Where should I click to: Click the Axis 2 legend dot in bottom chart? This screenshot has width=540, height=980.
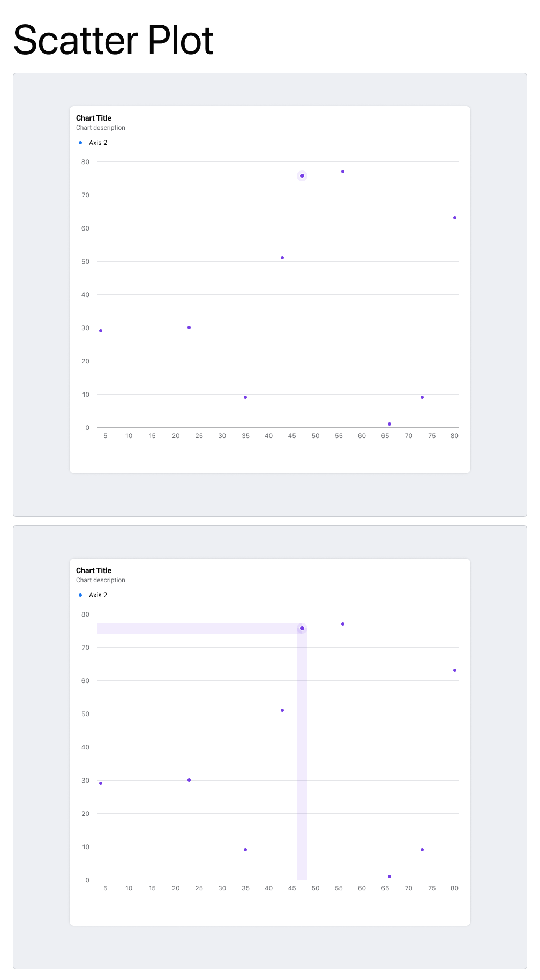click(x=80, y=595)
